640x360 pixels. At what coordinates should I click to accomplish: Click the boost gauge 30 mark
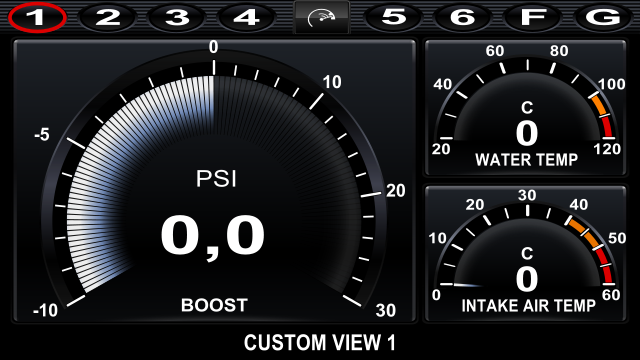tap(385, 310)
